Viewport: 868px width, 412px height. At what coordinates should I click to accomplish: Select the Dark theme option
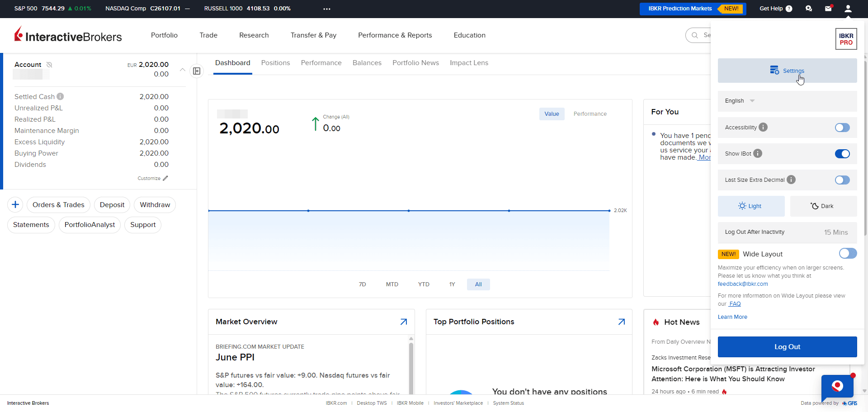click(823, 206)
